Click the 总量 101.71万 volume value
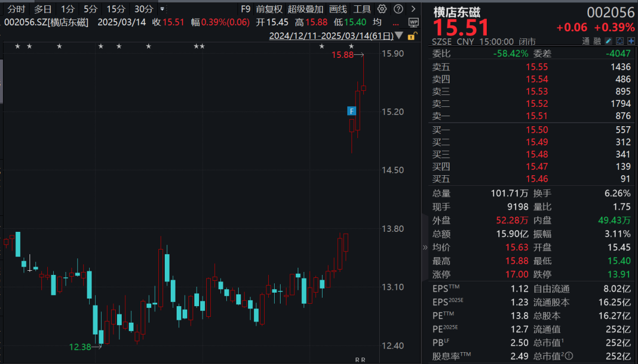Screen dimensions: 638x364 click(509, 193)
